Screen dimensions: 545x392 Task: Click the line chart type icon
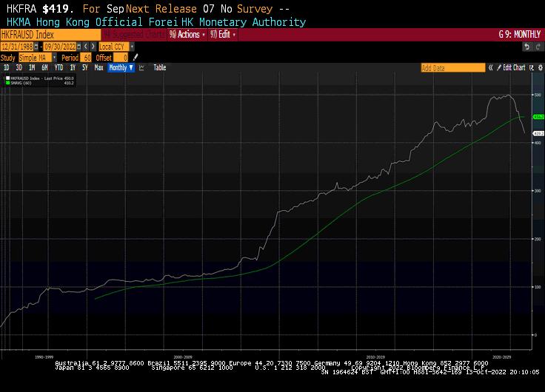[x=141, y=67]
